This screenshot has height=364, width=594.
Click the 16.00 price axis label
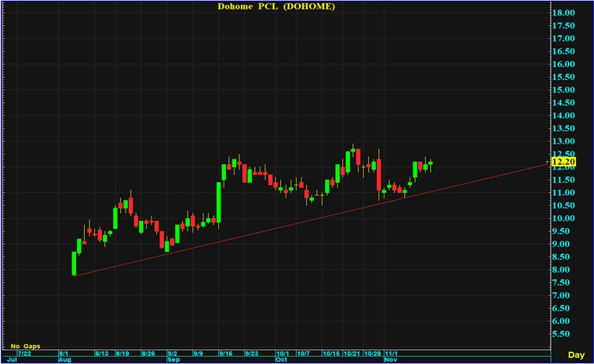point(563,64)
